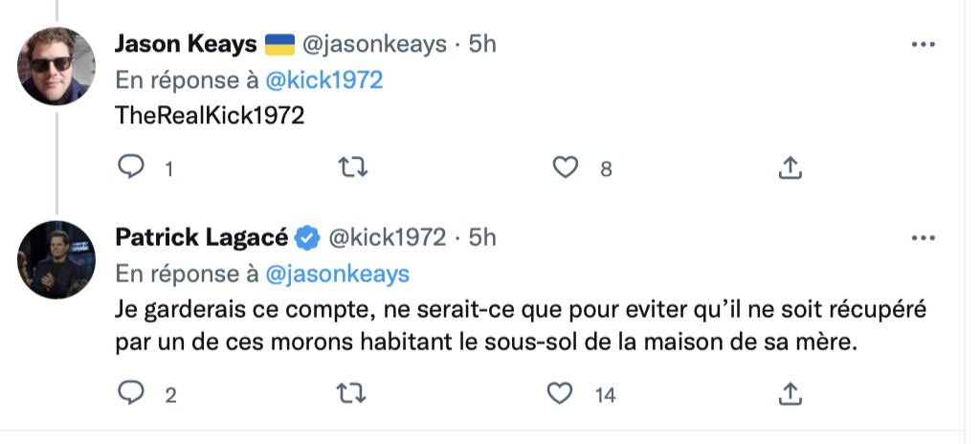Click the Jason Keays display name
Image resolution: width=980 pixels, height=444 pixels.
pyautogui.click(x=186, y=44)
